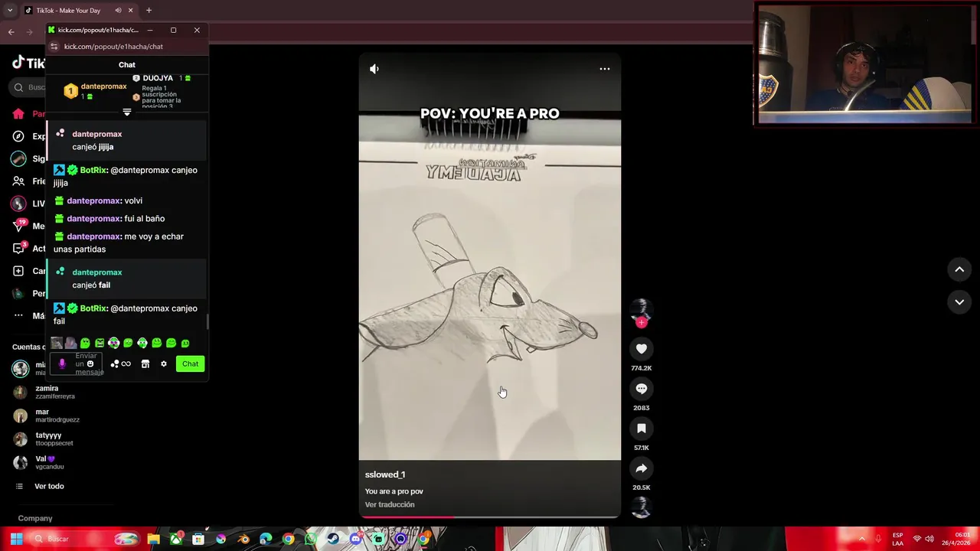Screen dimensions: 980x551
Task: Open TikTok LIVE sidebar item
Action: click(28, 204)
